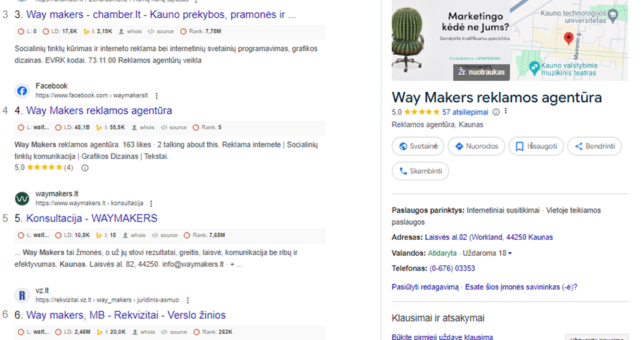
Task: Open more options for the Facebook result
Action: (156, 96)
